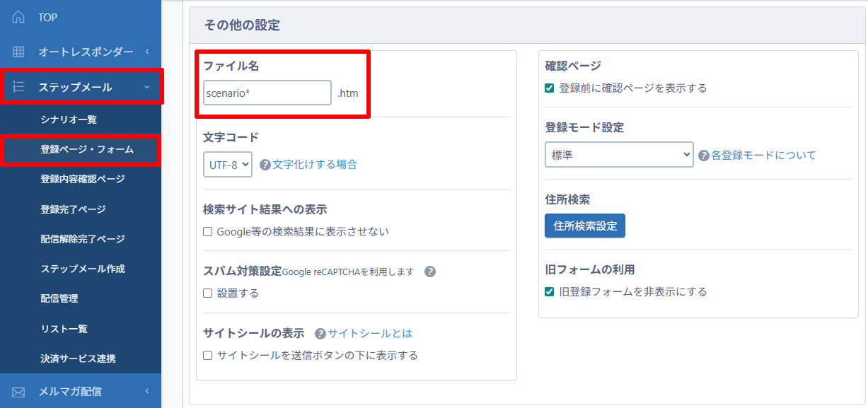Click help icon next to スパム対策設定

[x=429, y=272]
